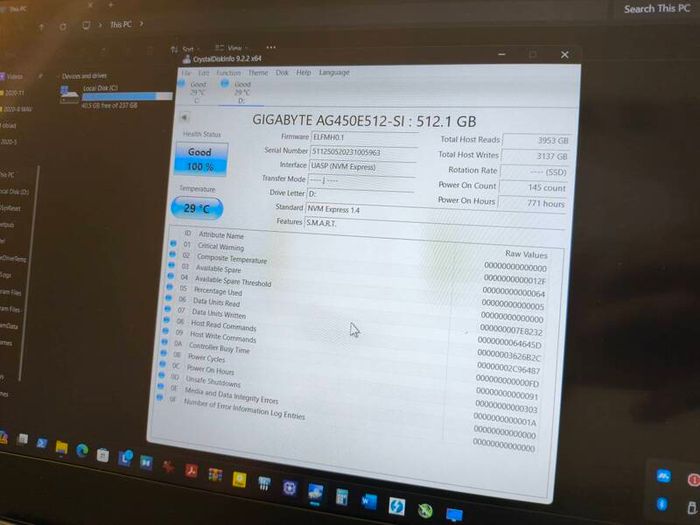700x525 pixels.
Task: Open the Help menu in CrystalDiskInfo
Action: (303, 72)
